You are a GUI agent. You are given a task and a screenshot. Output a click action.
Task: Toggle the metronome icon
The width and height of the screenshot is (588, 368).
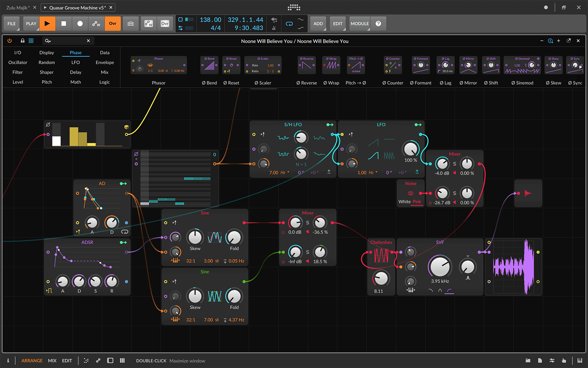click(x=274, y=28)
